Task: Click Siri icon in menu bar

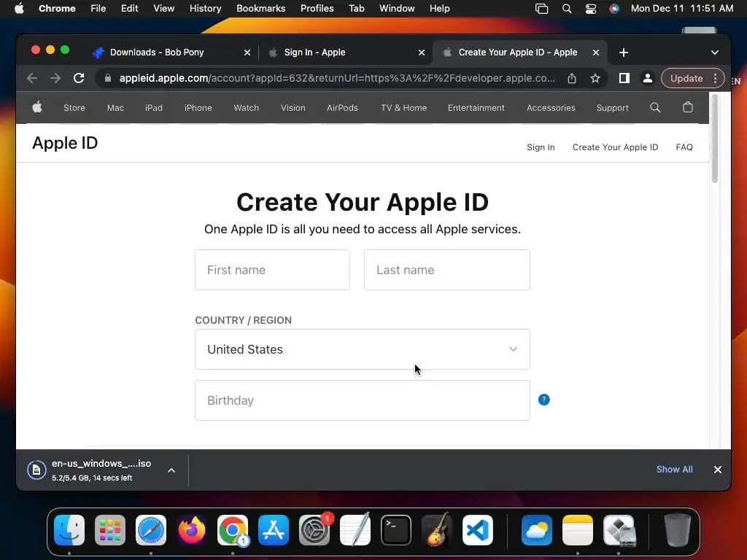Action: coord(614,9)
